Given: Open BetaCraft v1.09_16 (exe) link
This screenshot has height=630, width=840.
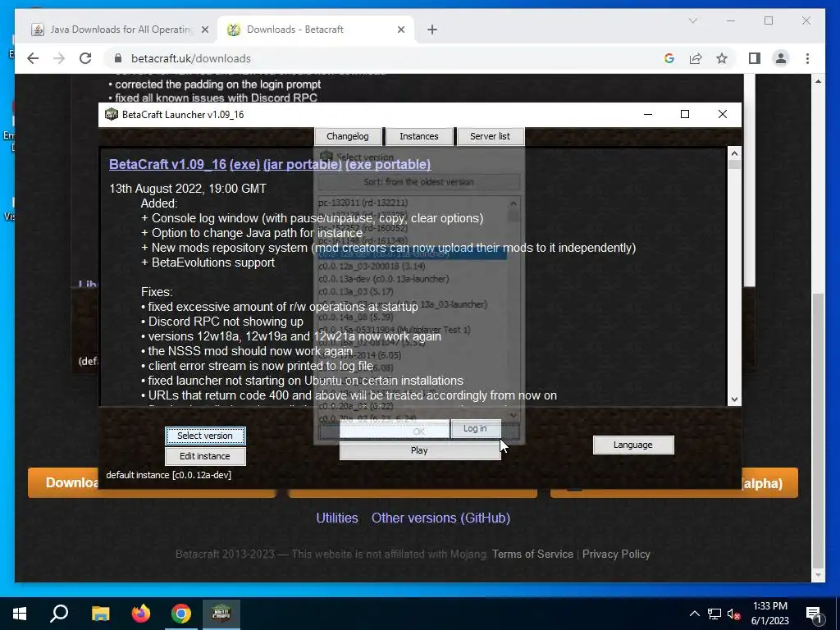Looking at the screenshot, I should (x=185, y=164).
